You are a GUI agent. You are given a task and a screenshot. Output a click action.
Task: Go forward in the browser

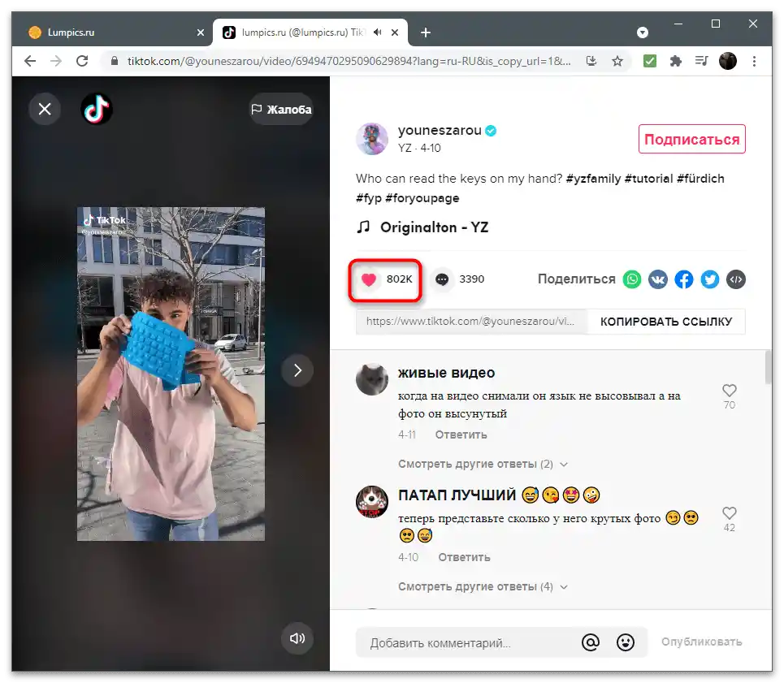tap(56, 61)
